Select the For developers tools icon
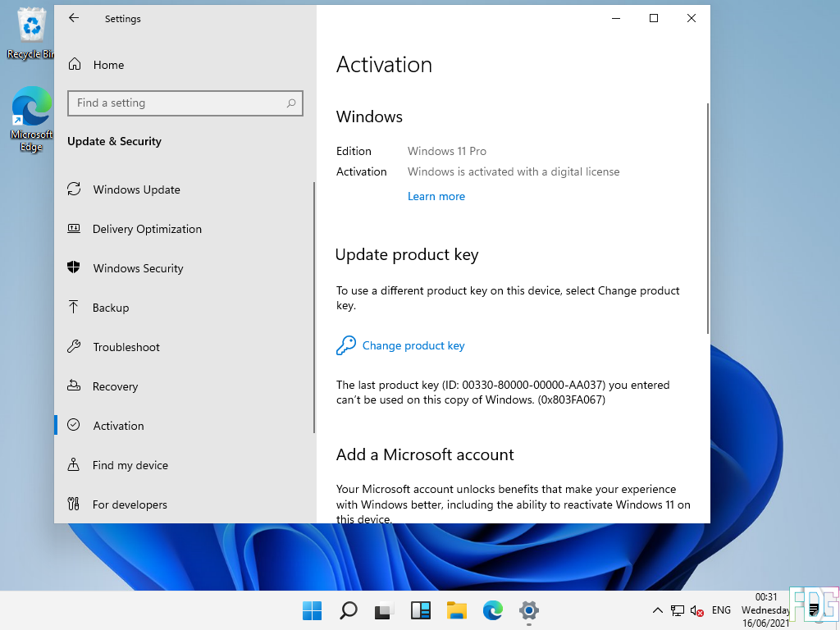840x630 pixels. click(73, 504)
